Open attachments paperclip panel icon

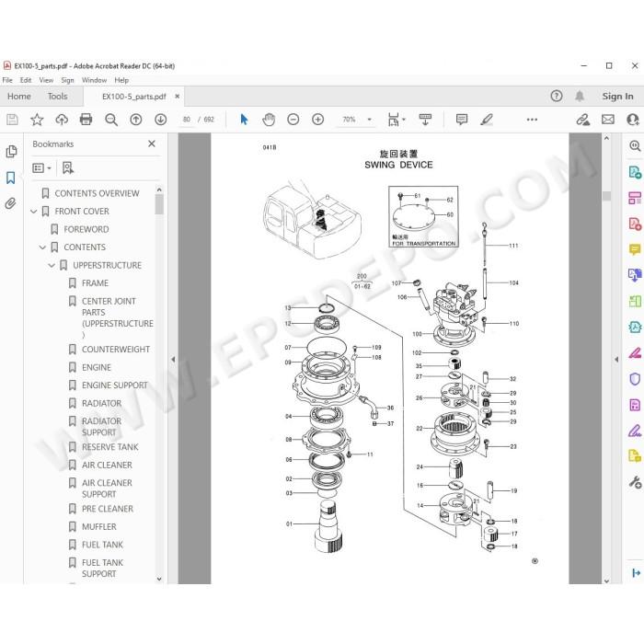pyautogui.click(x=11, y=203)
